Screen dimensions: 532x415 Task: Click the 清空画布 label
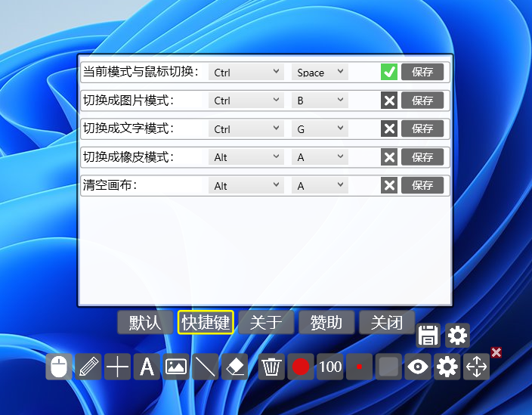click(x=110, y=185)
